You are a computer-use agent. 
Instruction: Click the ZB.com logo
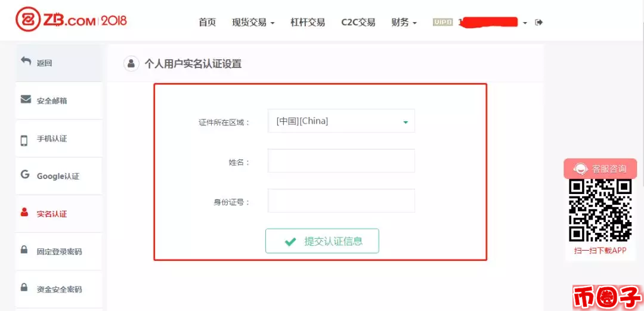coord(72,20)
